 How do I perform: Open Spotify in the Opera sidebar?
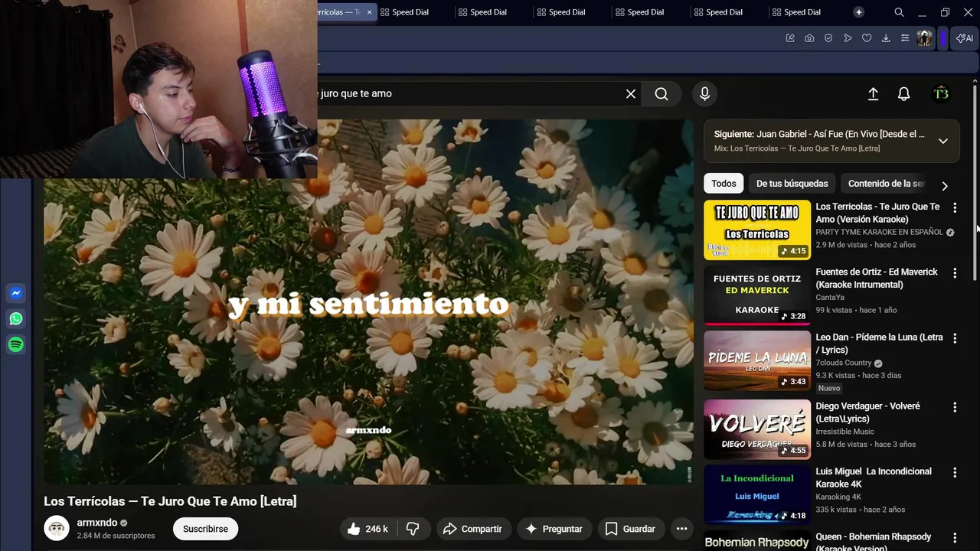(x=15, y=345)
